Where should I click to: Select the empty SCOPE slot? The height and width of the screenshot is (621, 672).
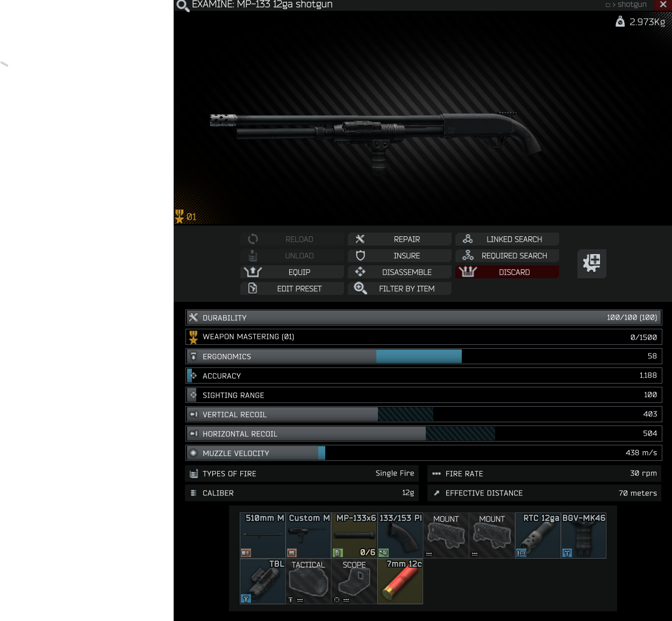coord(354,581)
